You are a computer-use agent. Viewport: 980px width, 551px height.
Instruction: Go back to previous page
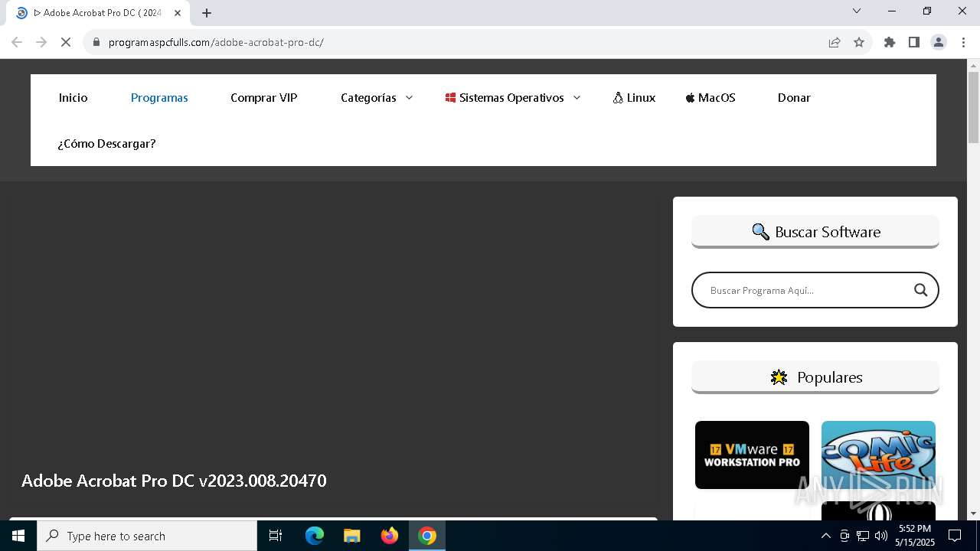[17, 42]
